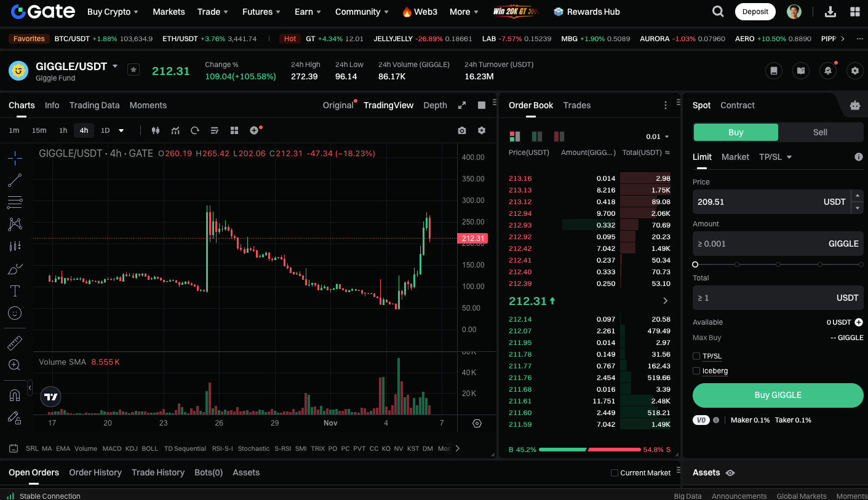
Task: Switch to the Depth chart view
Action: click(x=435, y=105)
